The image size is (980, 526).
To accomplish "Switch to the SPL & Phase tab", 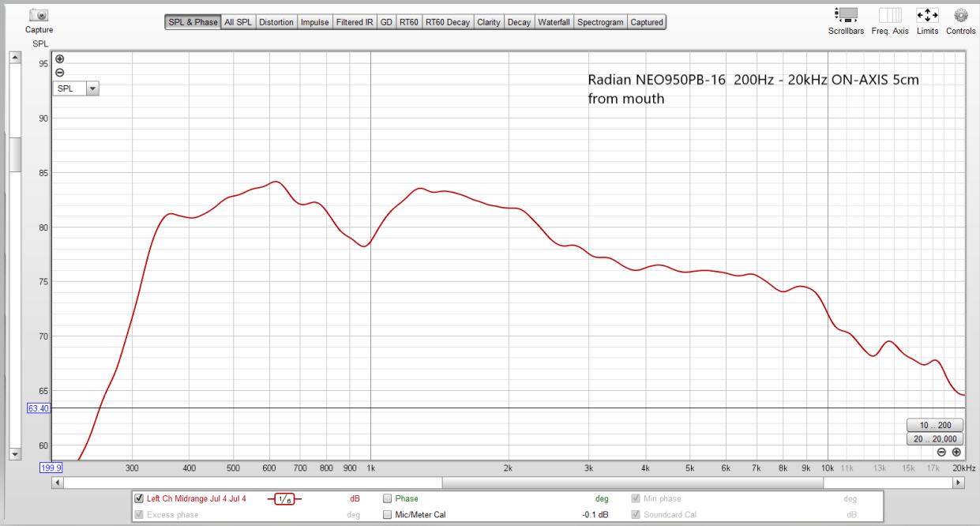I will point(193,22).
